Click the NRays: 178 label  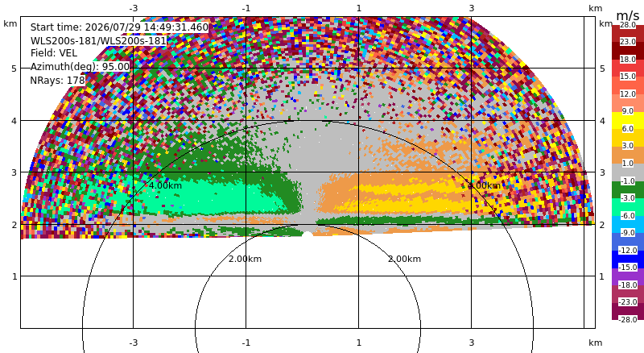pos(57,81)
